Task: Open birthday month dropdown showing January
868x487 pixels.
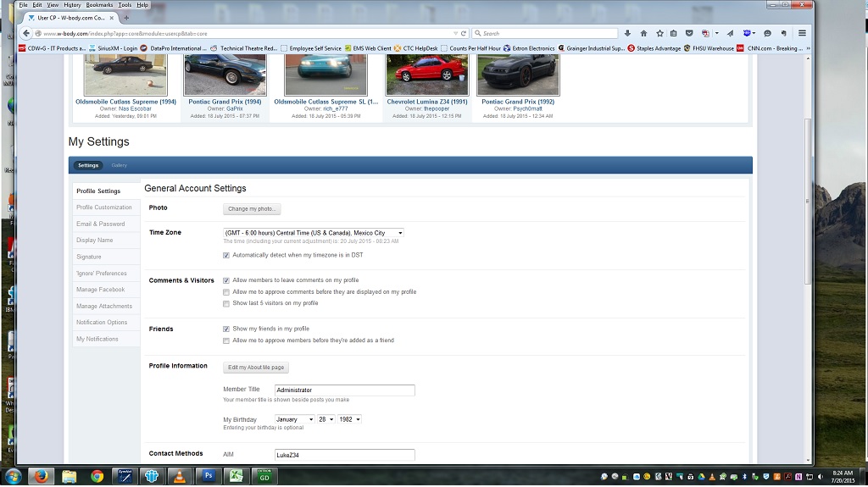Action: (x=294, y=419)
